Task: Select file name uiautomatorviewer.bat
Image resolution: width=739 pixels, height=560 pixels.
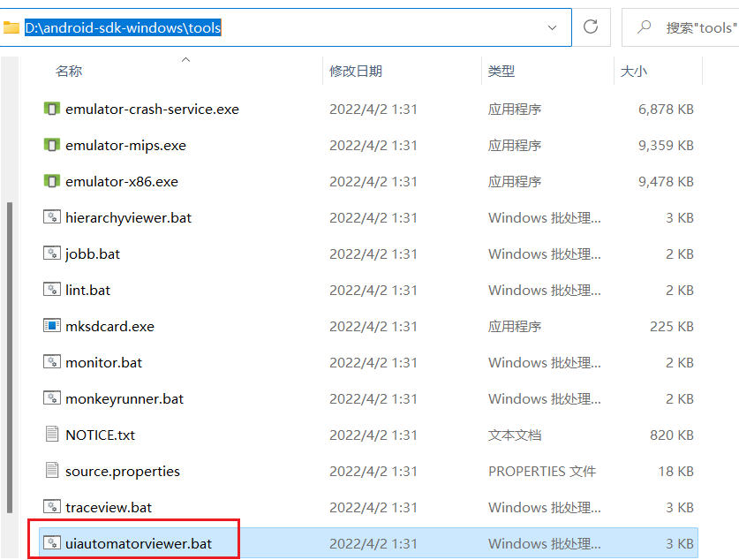Action: [139, 543]
